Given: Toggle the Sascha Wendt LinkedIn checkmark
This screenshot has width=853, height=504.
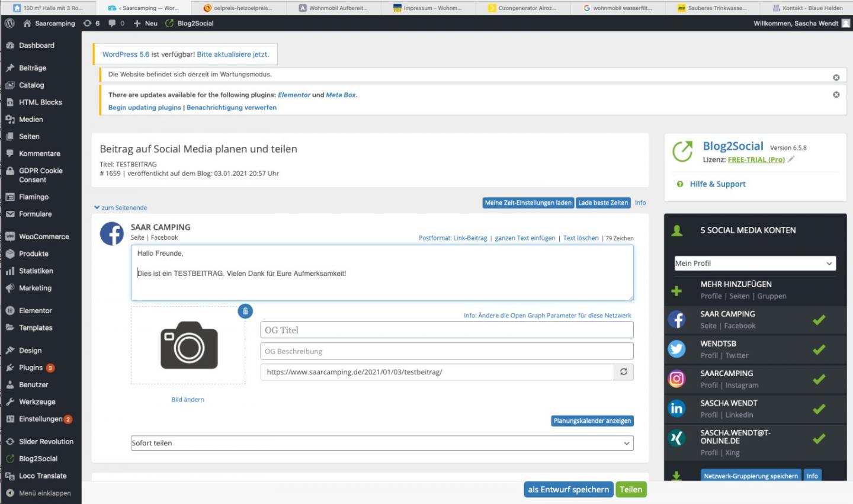Looking at the screenshot, I should 819,409.
